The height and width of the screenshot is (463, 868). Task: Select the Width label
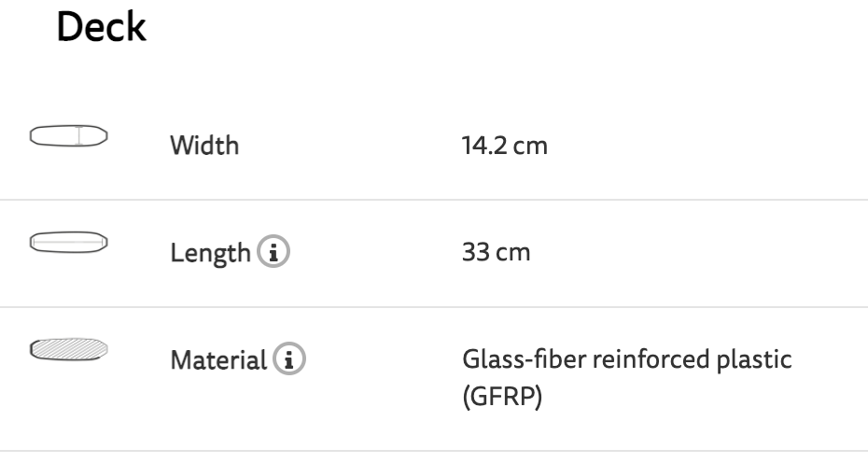pyautogui.click(x=203, y=147)
